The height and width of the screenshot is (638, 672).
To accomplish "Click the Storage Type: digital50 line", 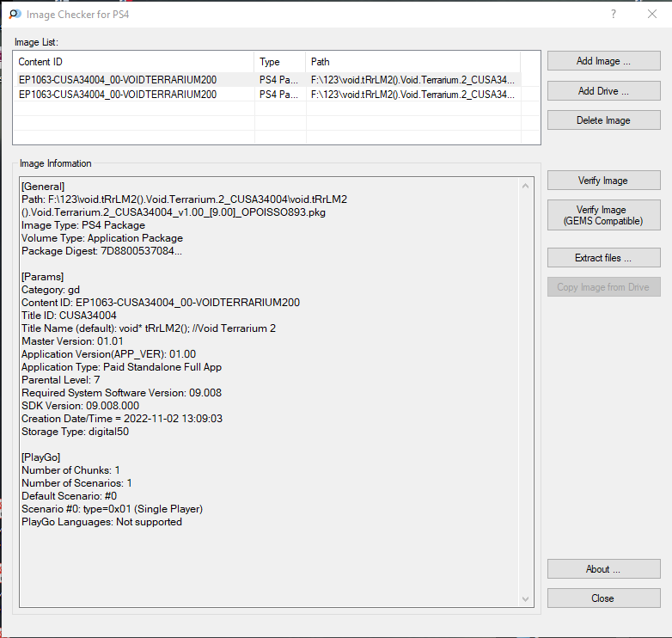I will tap(76, 431).
